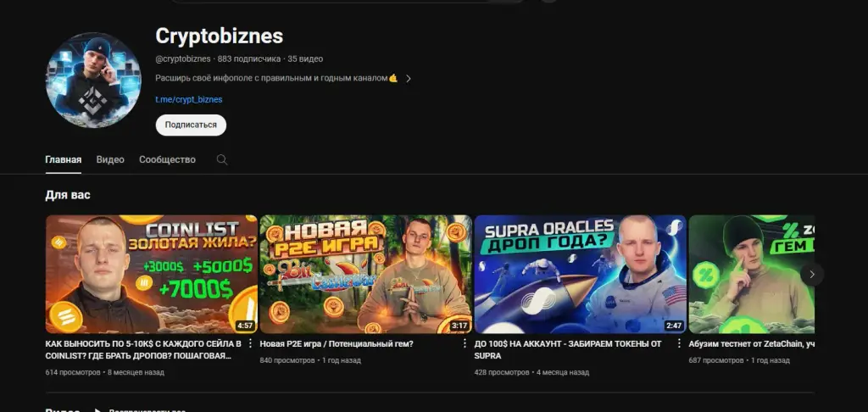
Task: Open more options for COINLIST video
Action: [x=250, y=343]
